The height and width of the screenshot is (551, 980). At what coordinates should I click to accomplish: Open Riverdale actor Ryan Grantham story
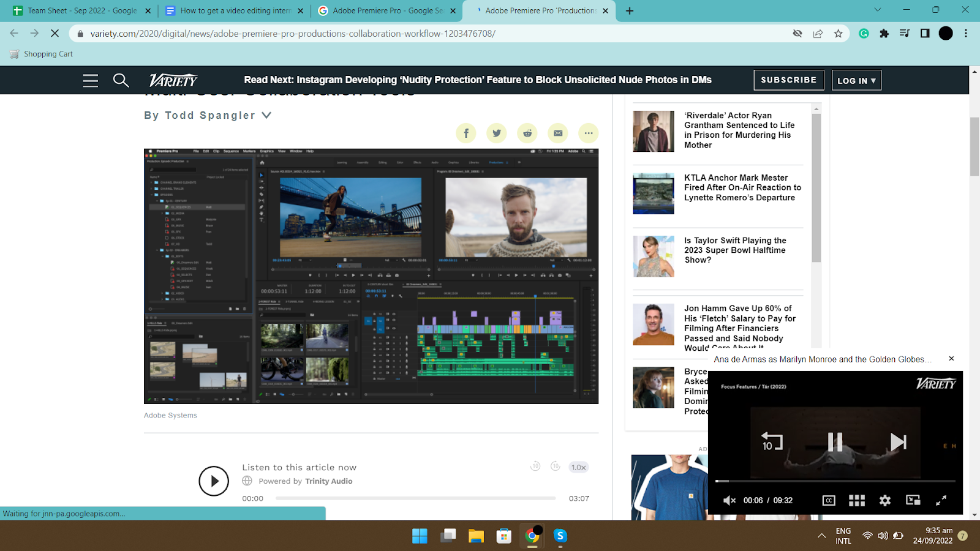(739, 130)
